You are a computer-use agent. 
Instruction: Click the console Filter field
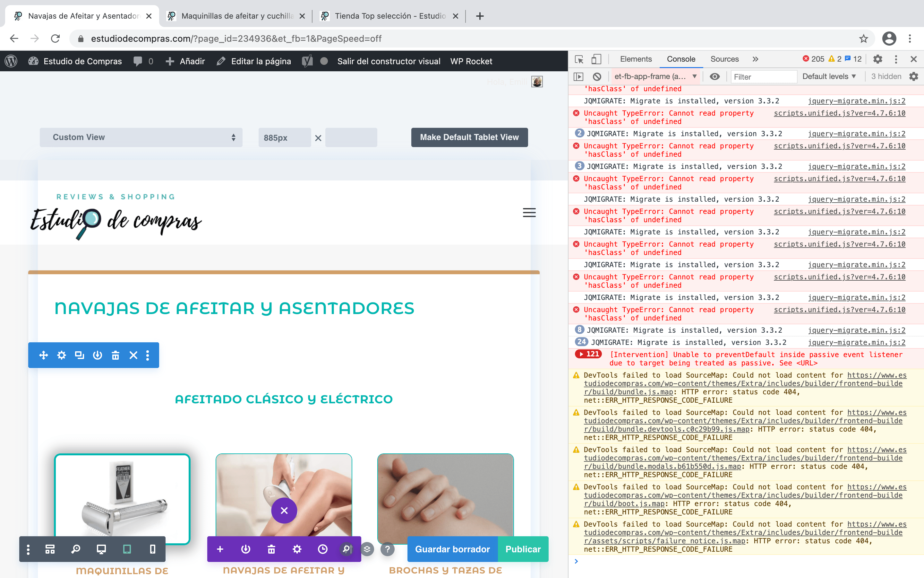764,77
